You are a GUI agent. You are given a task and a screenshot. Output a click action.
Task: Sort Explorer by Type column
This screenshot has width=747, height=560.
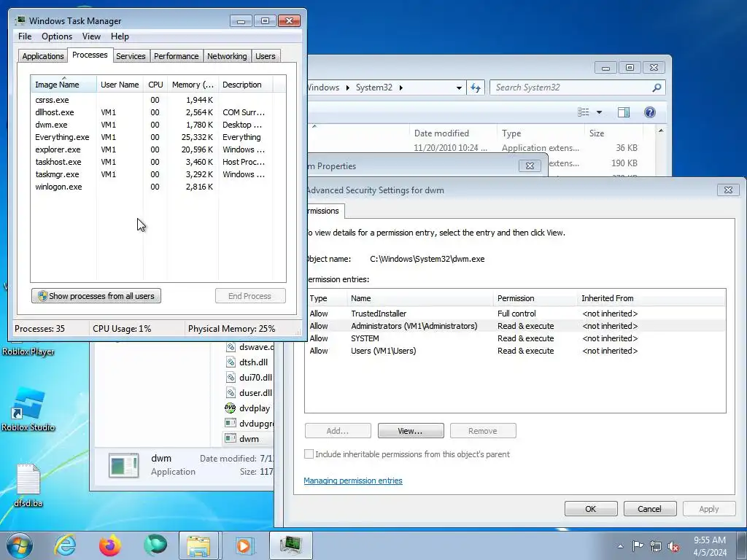(x=541, y=133)
